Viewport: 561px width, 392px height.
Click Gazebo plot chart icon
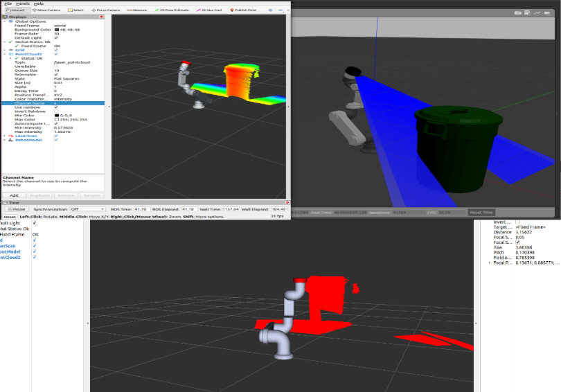(x=537, y=13)
